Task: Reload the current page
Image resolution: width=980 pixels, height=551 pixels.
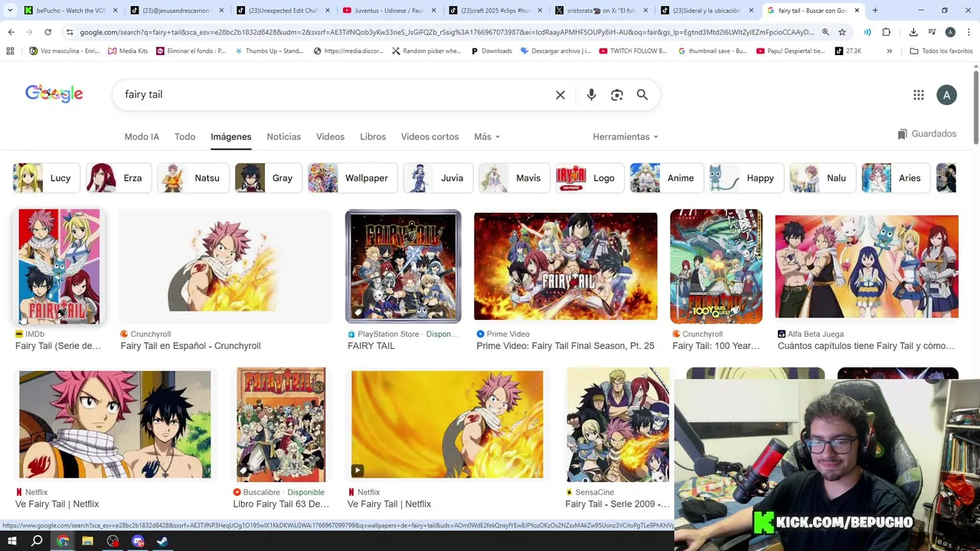Action: click(47, 32)
